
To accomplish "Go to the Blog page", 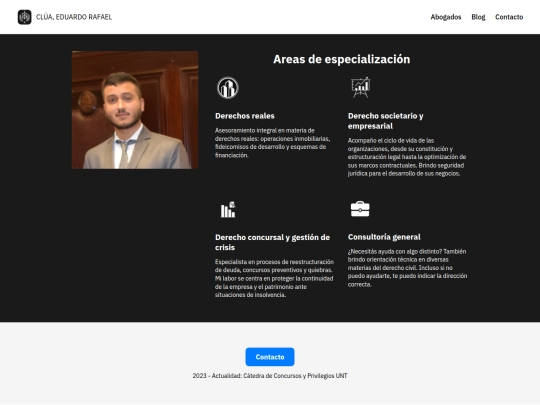I will click(x=478, y=17).
